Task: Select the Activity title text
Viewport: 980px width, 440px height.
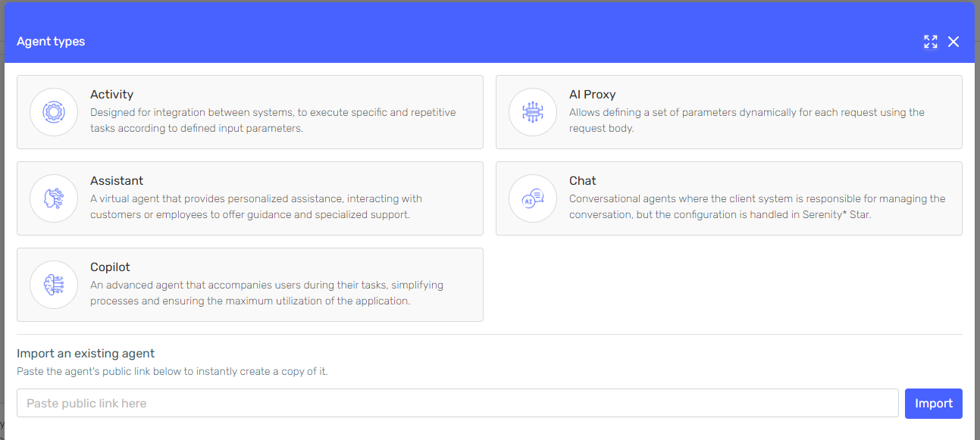Action: tap(111, 95)
